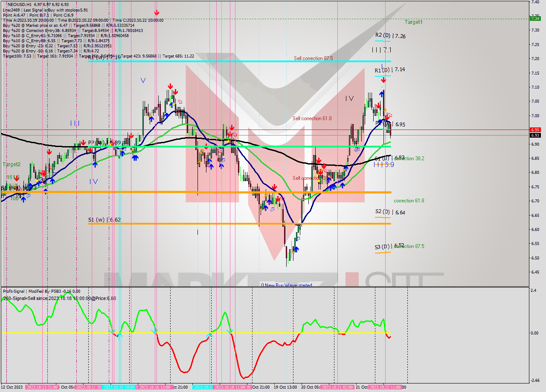This screenshot has width=546, height=392.
Task: Click the '19 Oct 13:00' time axis label
Action: click(x=286, y=387)
